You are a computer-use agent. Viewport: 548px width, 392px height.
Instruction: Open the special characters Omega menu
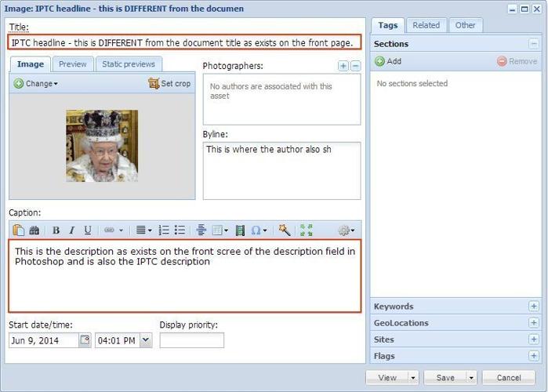[257, 230]
